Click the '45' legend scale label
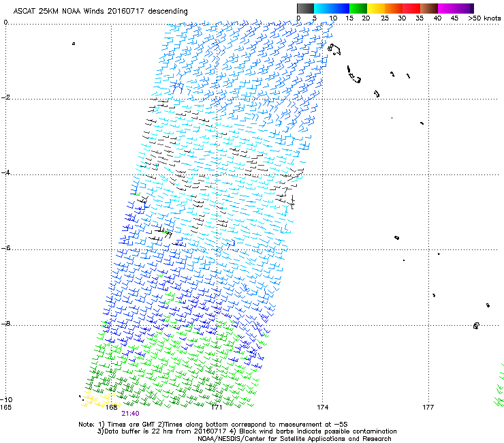 point(454,18)
